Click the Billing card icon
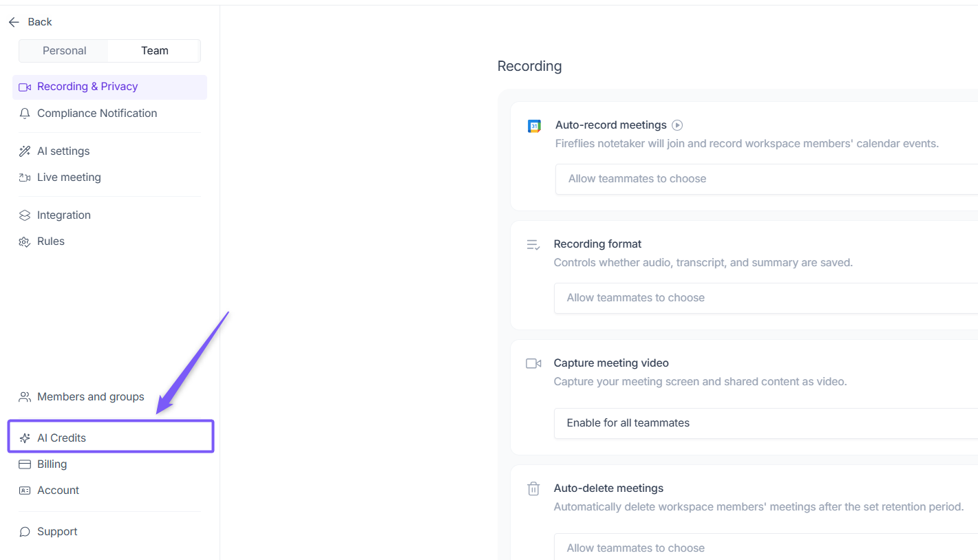Image resolution: width=978 pixels, height=560 pixels. (x=25, y=464)
